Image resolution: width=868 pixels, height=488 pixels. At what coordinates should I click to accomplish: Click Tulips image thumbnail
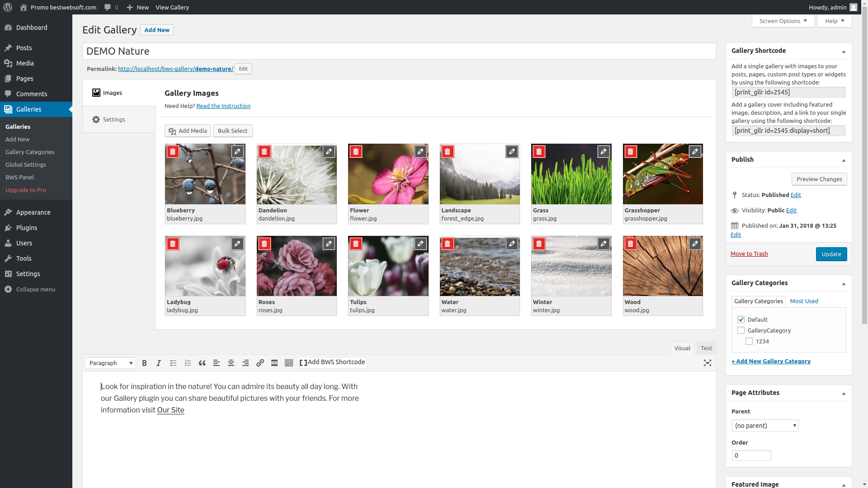click(388, 266)
